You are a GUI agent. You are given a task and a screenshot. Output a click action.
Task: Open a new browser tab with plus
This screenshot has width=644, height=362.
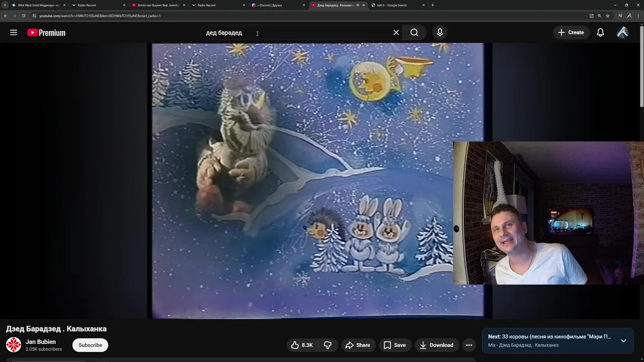[432, 5]
